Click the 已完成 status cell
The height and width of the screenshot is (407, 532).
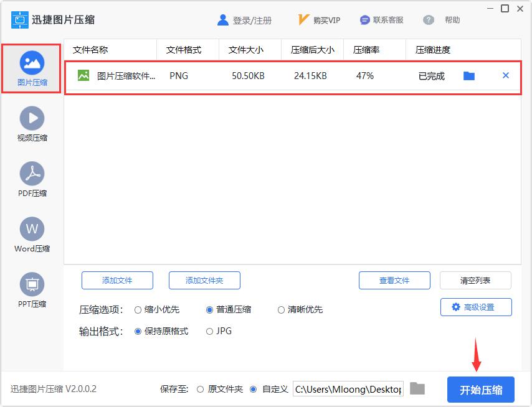[x=432, y=77]
